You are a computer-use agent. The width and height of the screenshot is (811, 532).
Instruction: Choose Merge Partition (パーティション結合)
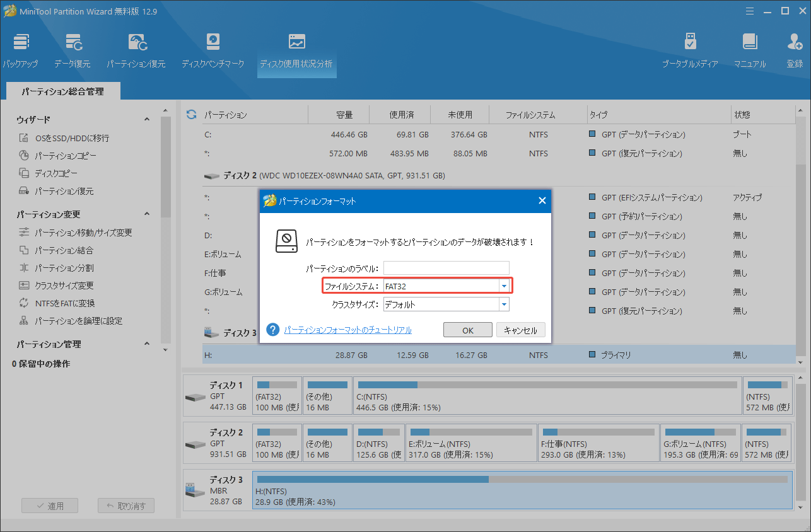(55, 250)
